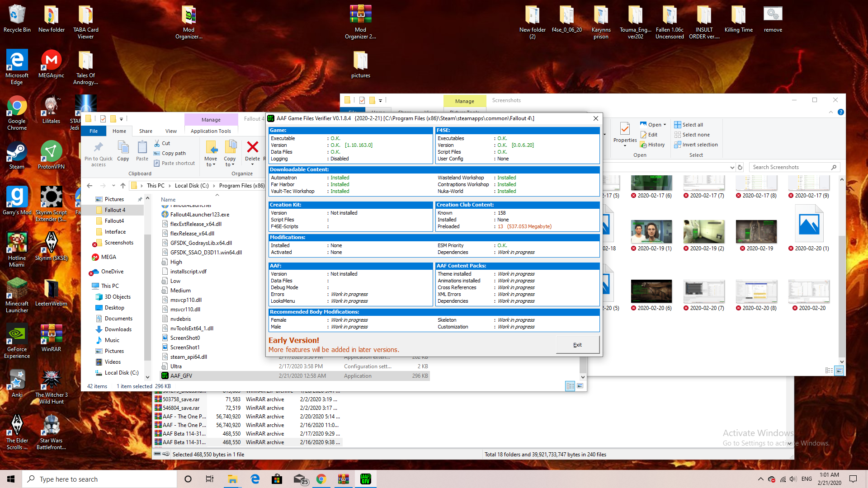The image size is (868, 488).
Task: Open the File tab in Fallout 4 explorer
Action: pos(94,131)
